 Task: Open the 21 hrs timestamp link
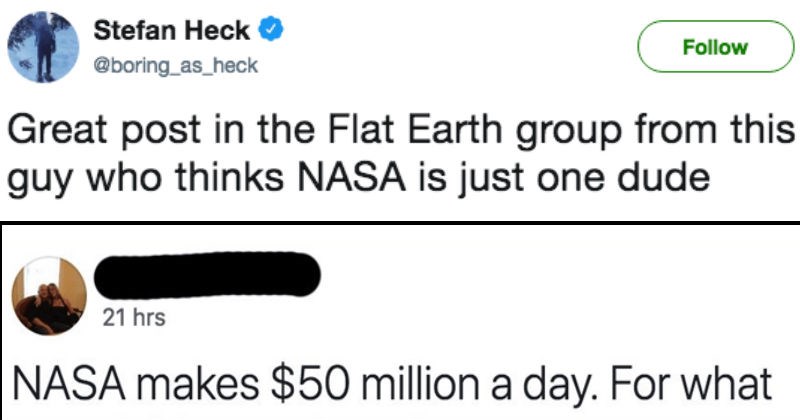coord(134,317)
